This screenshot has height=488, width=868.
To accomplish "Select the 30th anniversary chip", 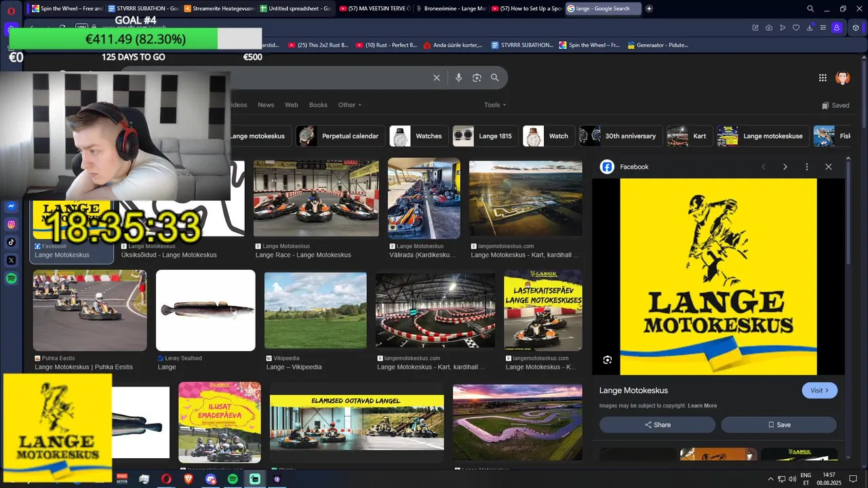I will [x=620, y=136].
